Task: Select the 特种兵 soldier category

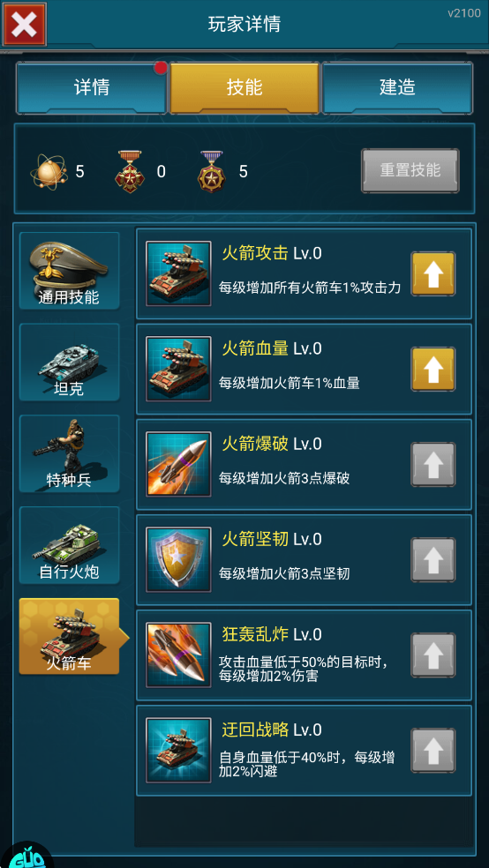Action: [x=69, y=454]
